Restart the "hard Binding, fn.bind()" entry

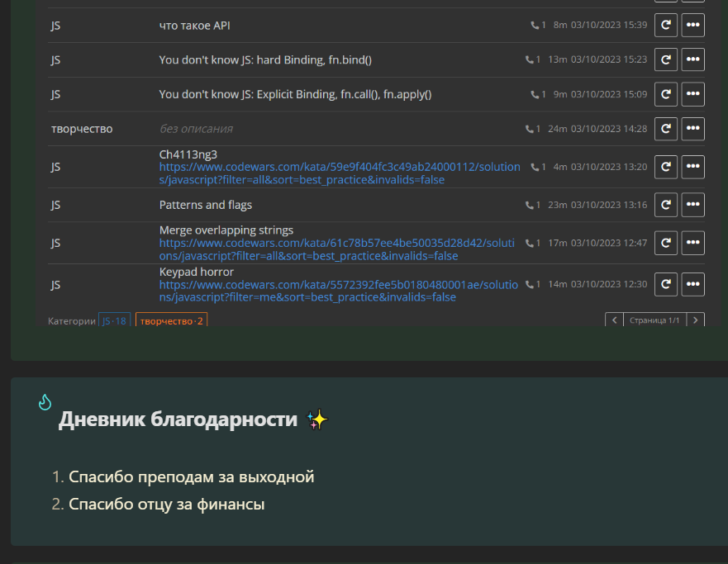(x=666, y=59)
